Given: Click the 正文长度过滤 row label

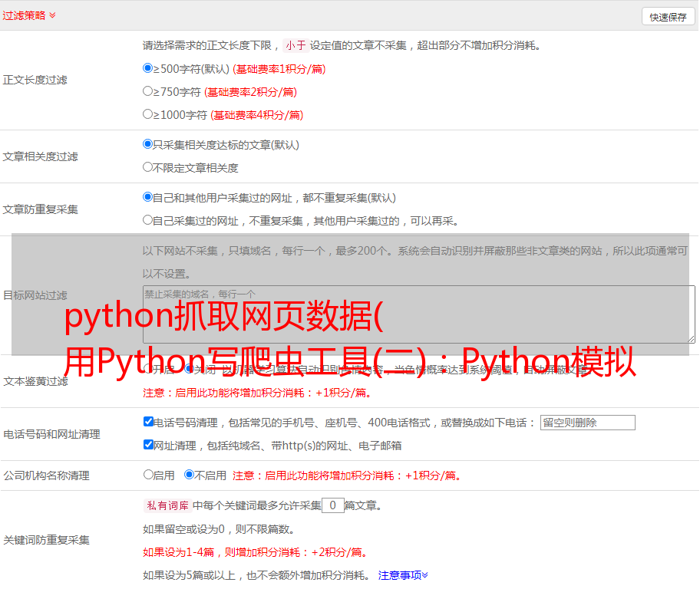Looking at the screenshot, I should click(x=35, y=80).
